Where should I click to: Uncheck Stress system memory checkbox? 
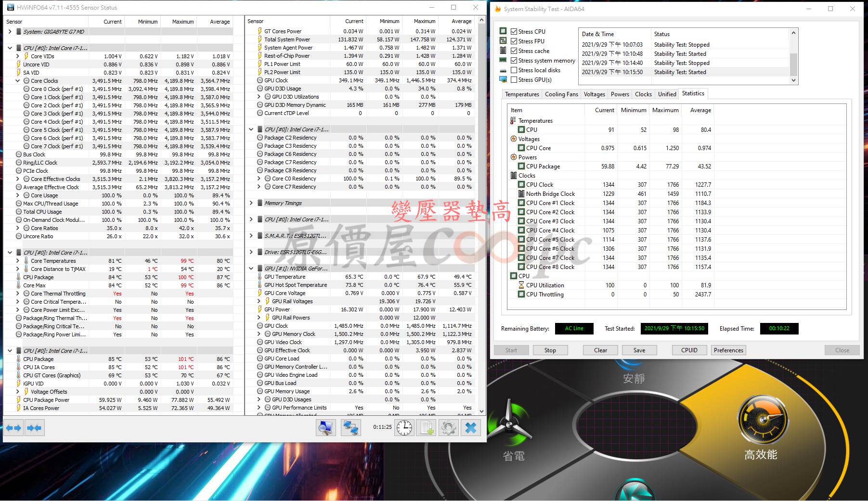514,60
